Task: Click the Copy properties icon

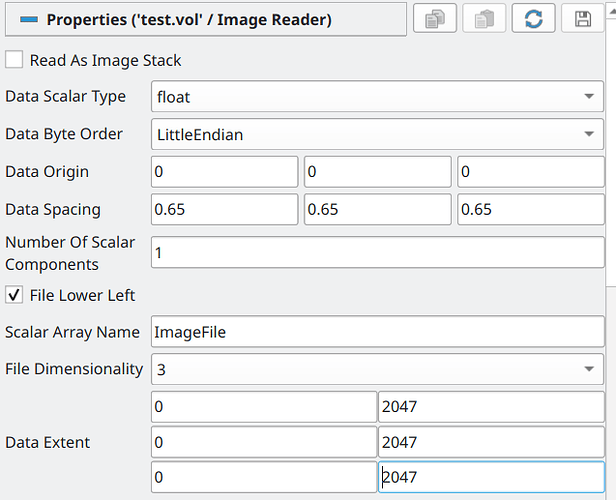Action: point(435,19)
